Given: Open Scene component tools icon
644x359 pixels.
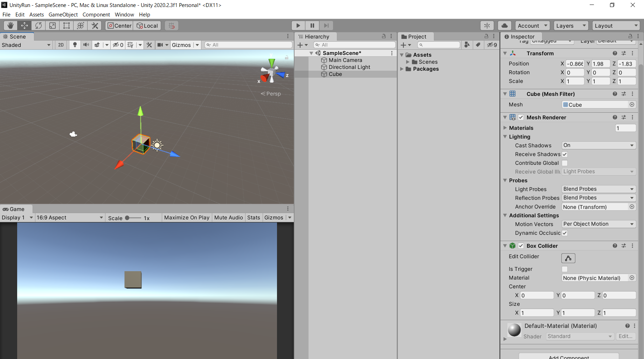Looking at the screenshot, I should 149,45.
